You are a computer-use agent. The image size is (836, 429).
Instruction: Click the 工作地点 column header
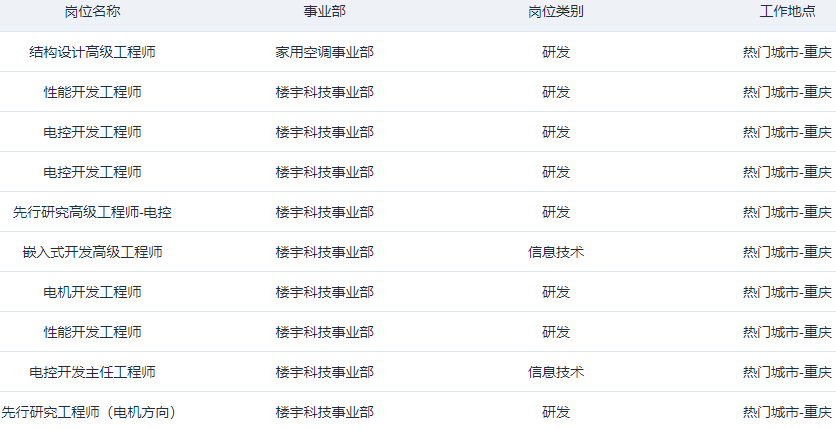pyautogui.click(x=787, y=12)
